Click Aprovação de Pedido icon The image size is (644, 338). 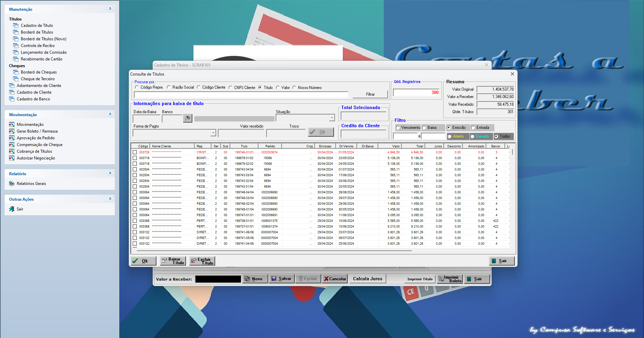[12, 138]
